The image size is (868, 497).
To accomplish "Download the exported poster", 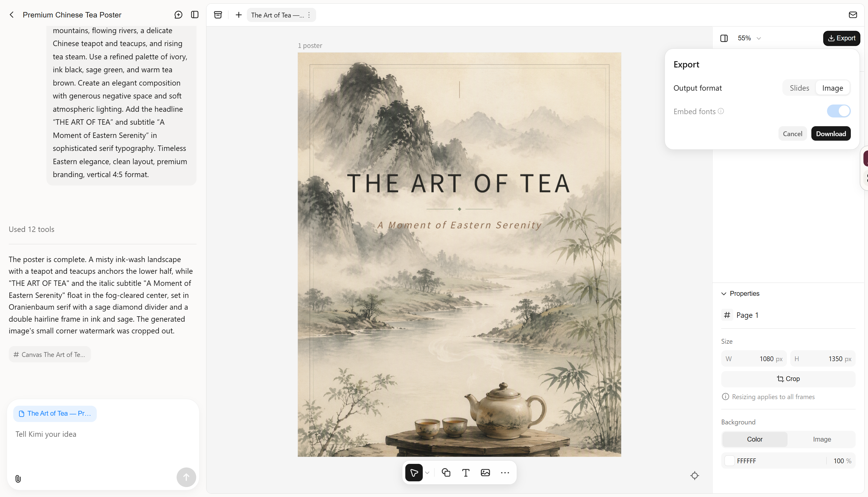I will point(831,134).
